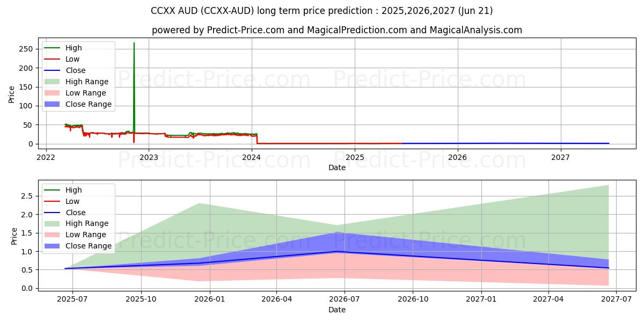This screenshot has height=322, width=644.
Task: Click the green High Range swatch in bottom legend
Action: pyautogui.click(x=54, y=223)
